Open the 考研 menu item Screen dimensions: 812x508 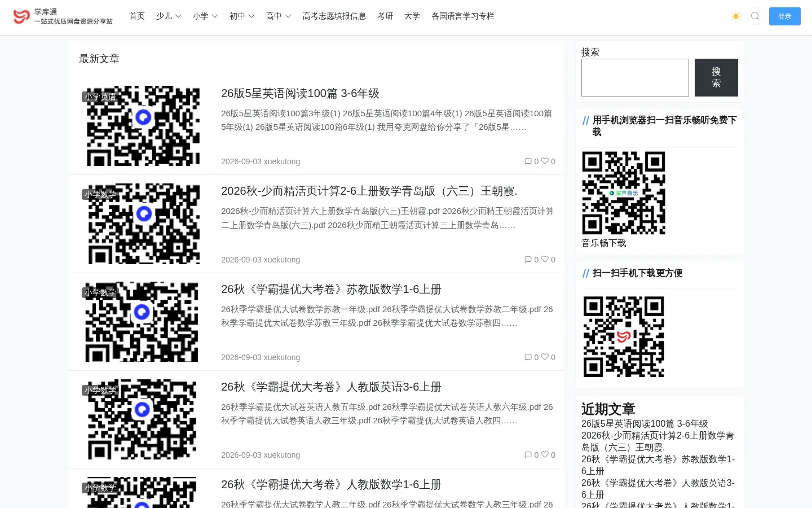[x=385, y=16]
